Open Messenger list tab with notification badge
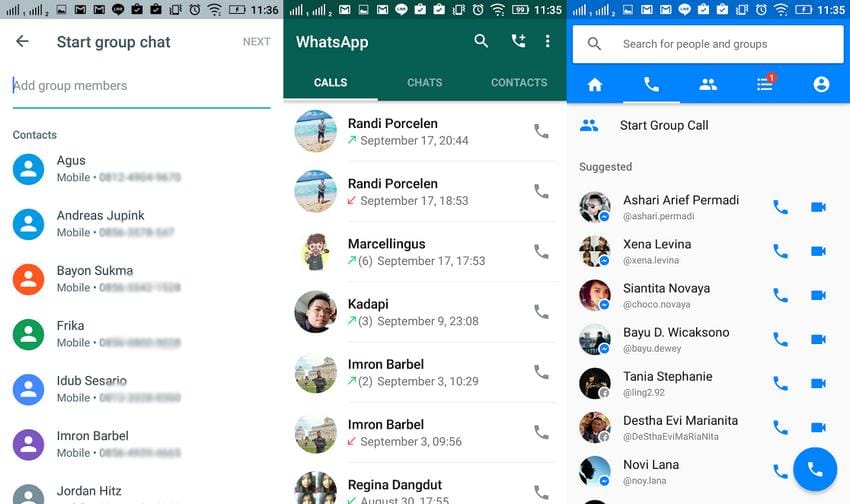850x504 pixels. click(764, 85)
